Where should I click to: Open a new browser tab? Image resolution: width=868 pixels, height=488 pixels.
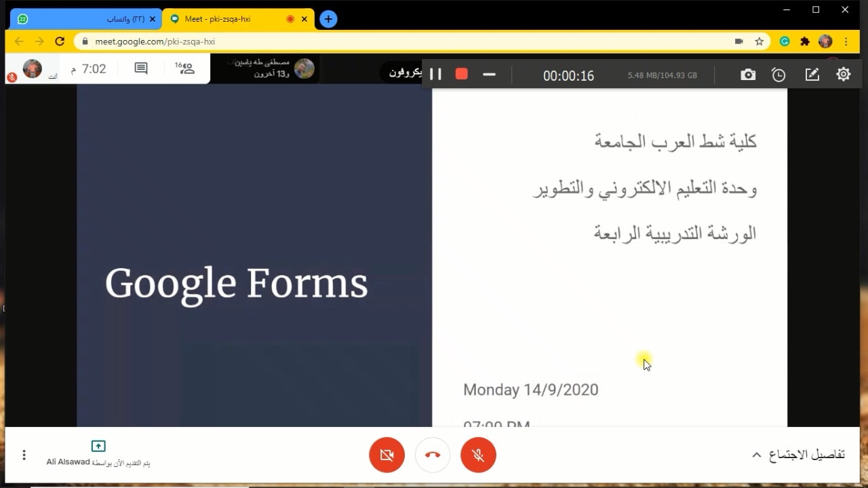point(328,19)
